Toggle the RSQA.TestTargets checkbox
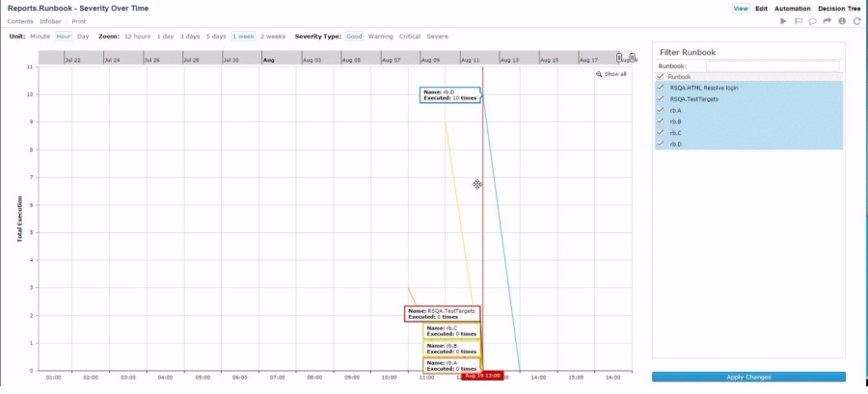Viewport: 868px width, 394px height. 661,98
